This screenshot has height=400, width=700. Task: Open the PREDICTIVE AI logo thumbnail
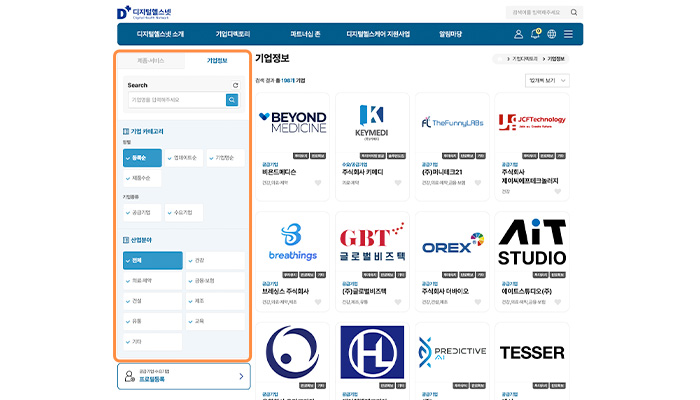pyautogui.click(x=452, y=353)
